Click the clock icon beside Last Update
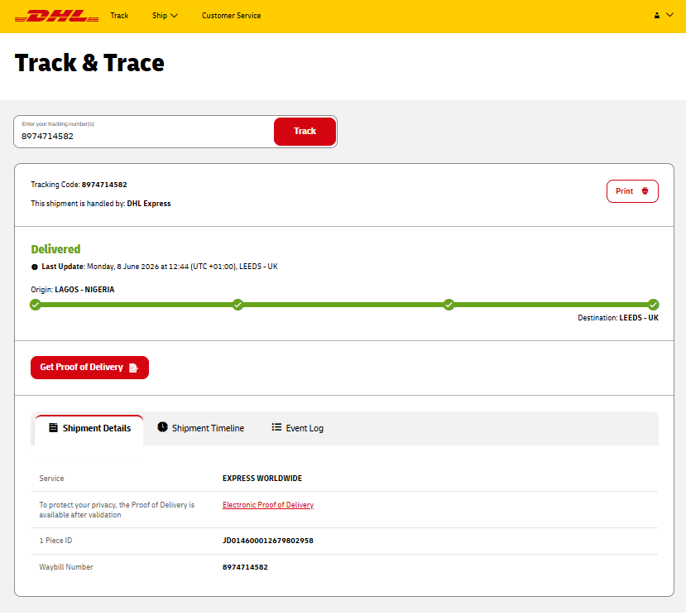Image resolution: width=686 pixels, height=616 pixels. (x=35, y=267)
